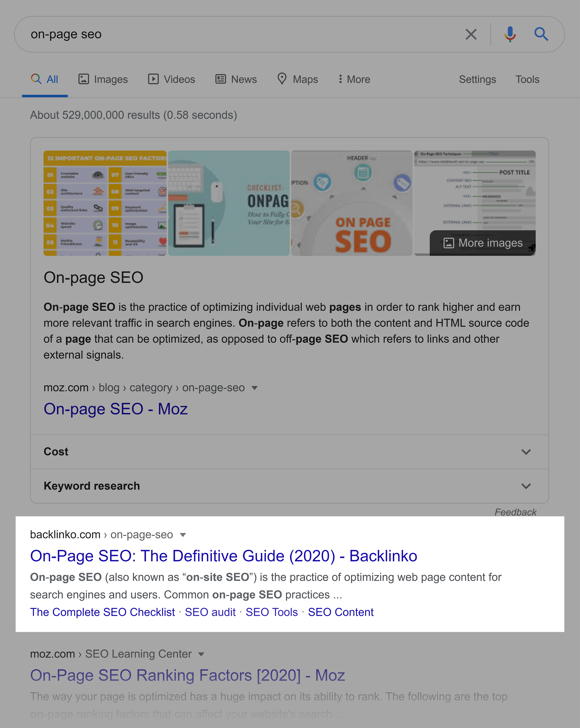
Task: Switch to the Images tab
Action: 103,79
